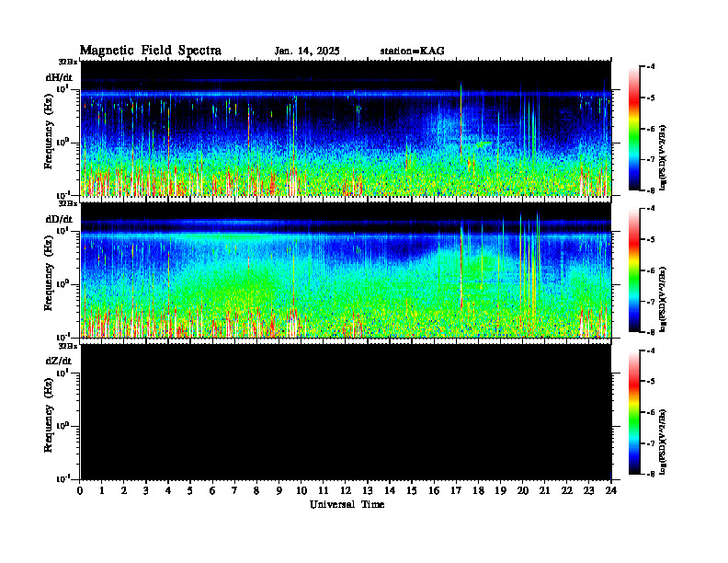Click the dH/dt spectrogram panel
Image resolution: width=728 pixels, height=563 pixels.
coord(346,128)
